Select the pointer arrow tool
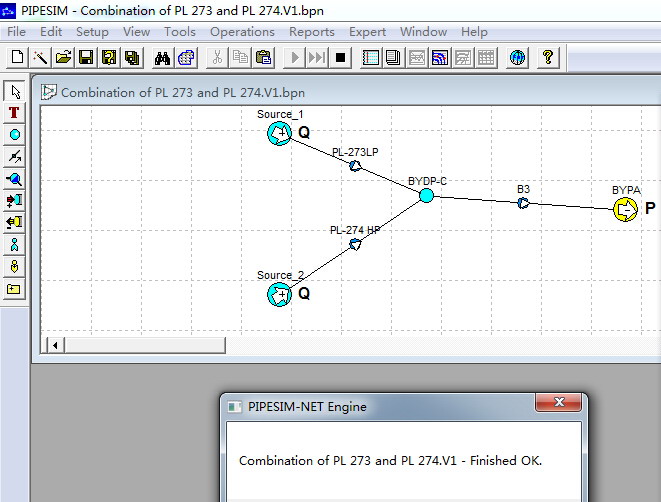This screenshot has width=661, height=502. coord(15,91)
